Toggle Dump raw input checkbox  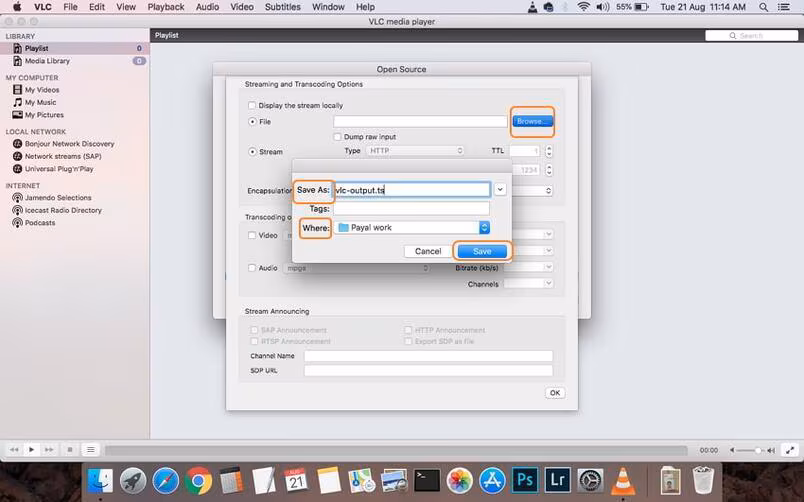[x=337, y=137]
